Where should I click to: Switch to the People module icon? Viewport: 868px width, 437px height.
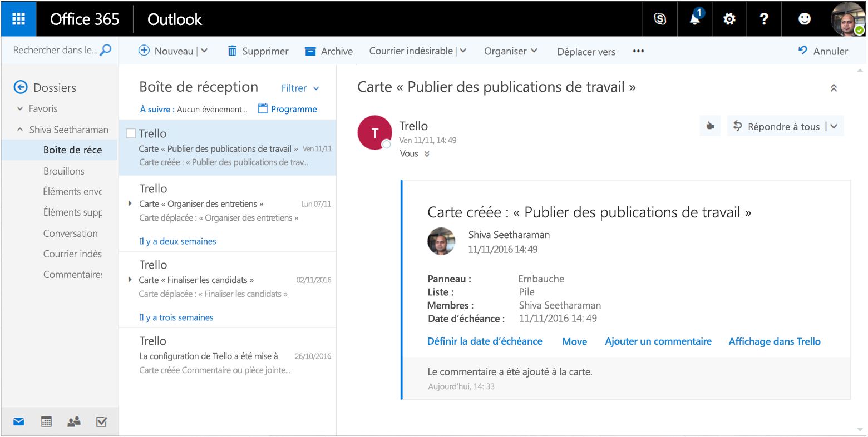point(74,422)
